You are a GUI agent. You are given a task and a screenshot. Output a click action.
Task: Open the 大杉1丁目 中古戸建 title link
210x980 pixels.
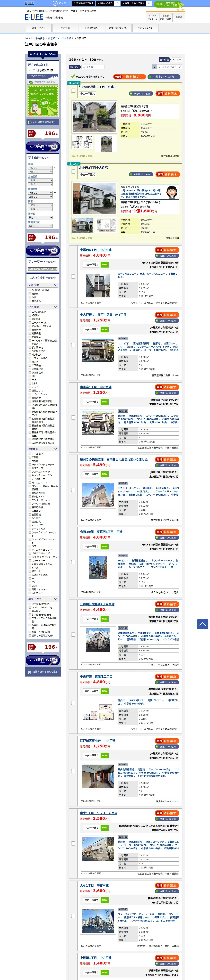[94, 885]
